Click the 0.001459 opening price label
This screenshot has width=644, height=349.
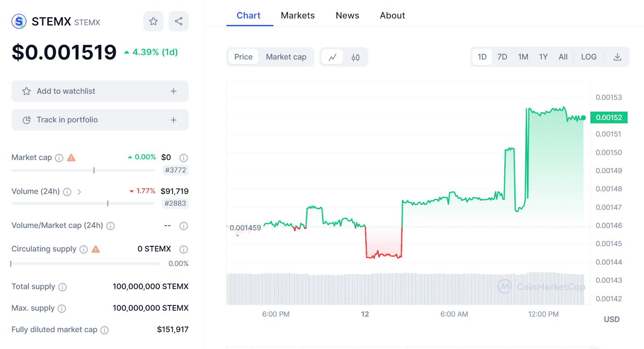(x=245, y=228)
